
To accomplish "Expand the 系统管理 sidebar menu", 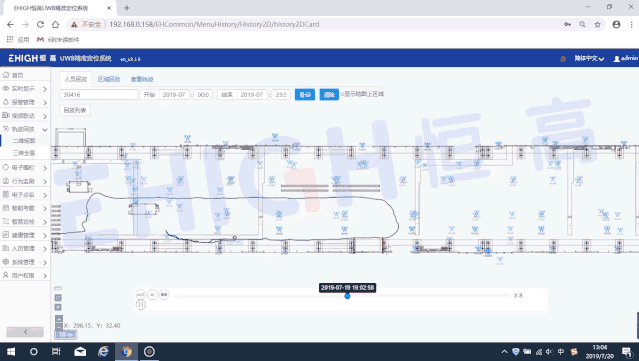I will point(24,262).
